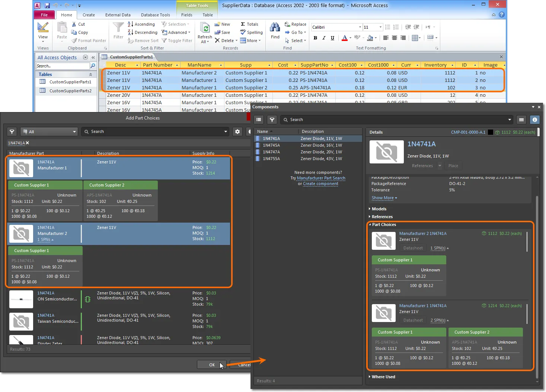Click the info icon in Components panel
Image resolution: width=546 pixels, height=392 pixels.
pyautogui.click(x=535, y=119)
